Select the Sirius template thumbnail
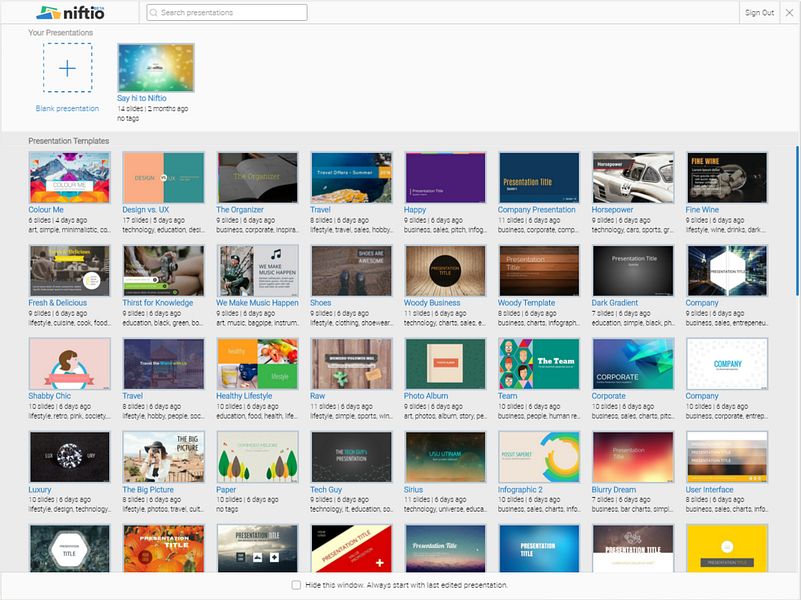801x600 pixels. (x=445, y=457)
